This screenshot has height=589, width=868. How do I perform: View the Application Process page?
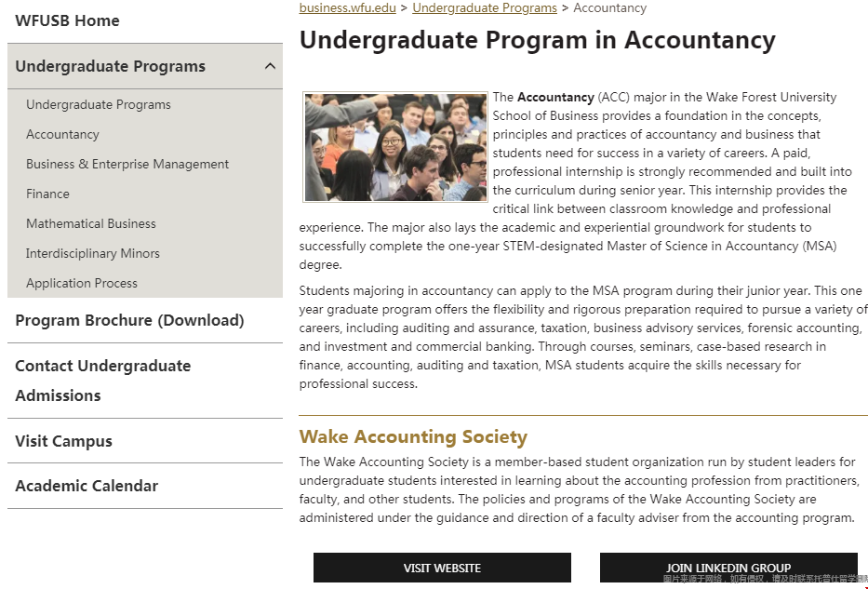point(82,283)
